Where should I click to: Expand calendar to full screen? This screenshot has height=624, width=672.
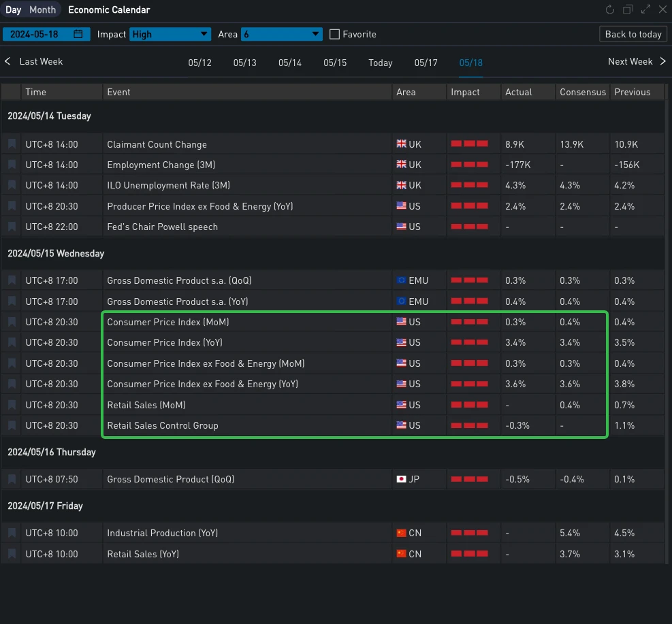[645, 10]
